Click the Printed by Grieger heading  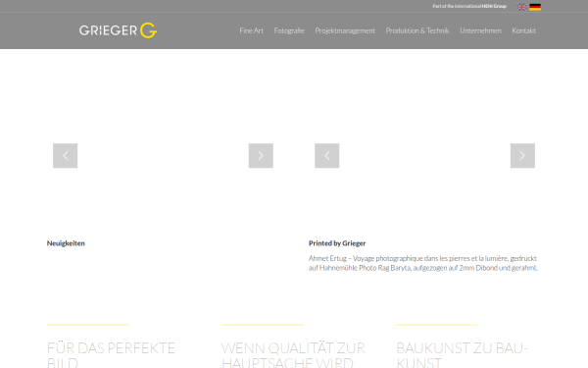click(337, 243)
